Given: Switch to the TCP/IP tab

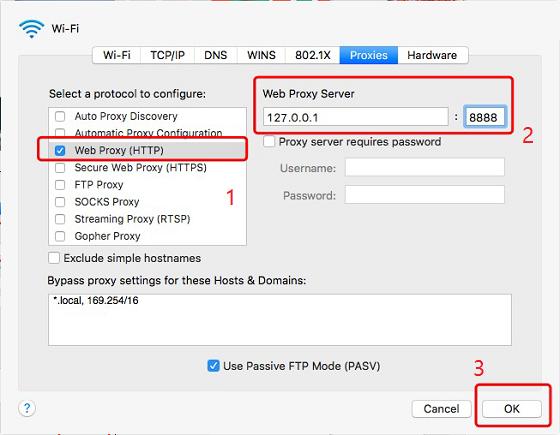Looking at the screenshot, I should point(167,55).
